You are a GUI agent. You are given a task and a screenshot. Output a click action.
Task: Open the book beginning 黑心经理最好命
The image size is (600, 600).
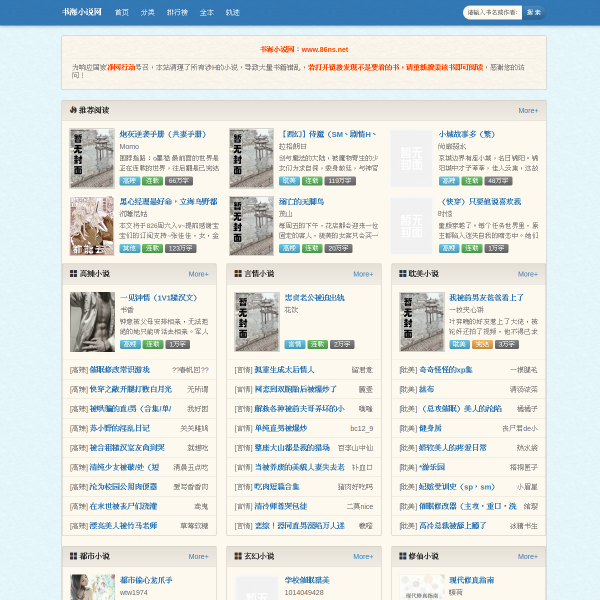coord(168,202)
